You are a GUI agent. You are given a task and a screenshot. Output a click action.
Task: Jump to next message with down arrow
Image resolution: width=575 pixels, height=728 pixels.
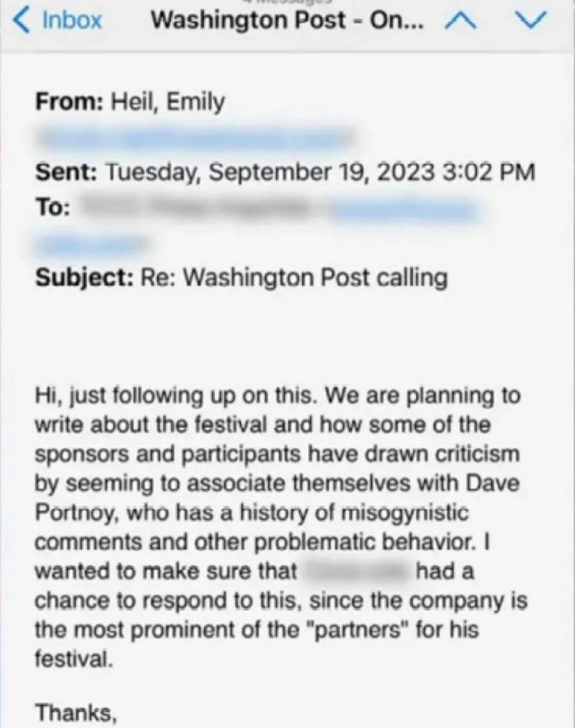point(532,20)
